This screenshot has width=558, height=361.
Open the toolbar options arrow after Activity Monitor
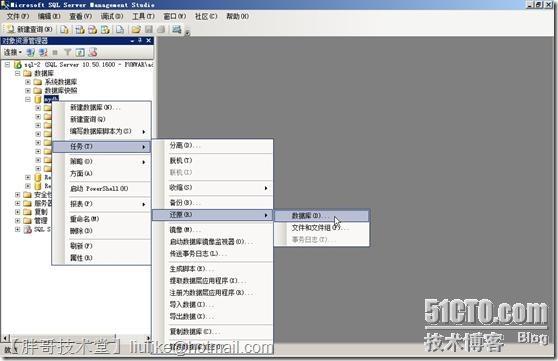pos(188,33)
